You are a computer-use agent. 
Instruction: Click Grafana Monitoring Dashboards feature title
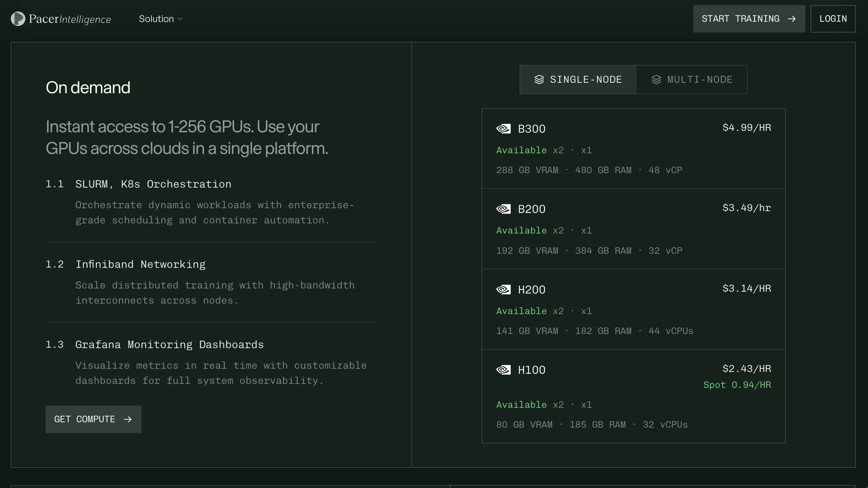coord(170,345)
